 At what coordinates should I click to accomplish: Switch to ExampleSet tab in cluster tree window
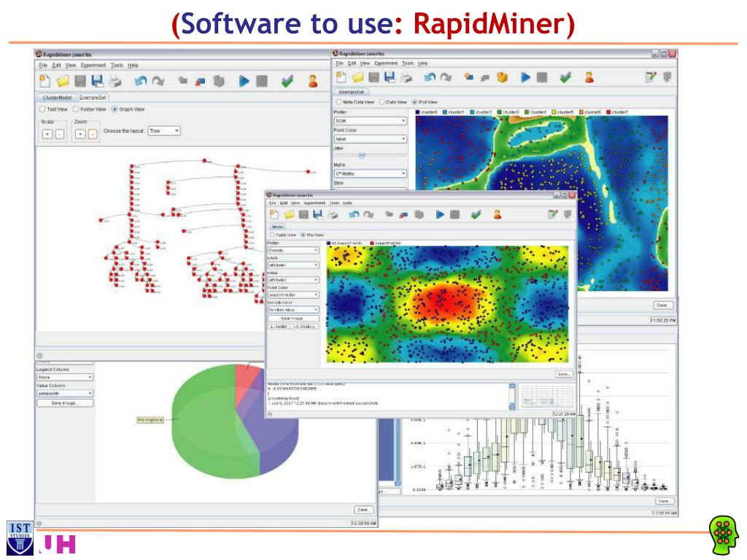point(93,98)
